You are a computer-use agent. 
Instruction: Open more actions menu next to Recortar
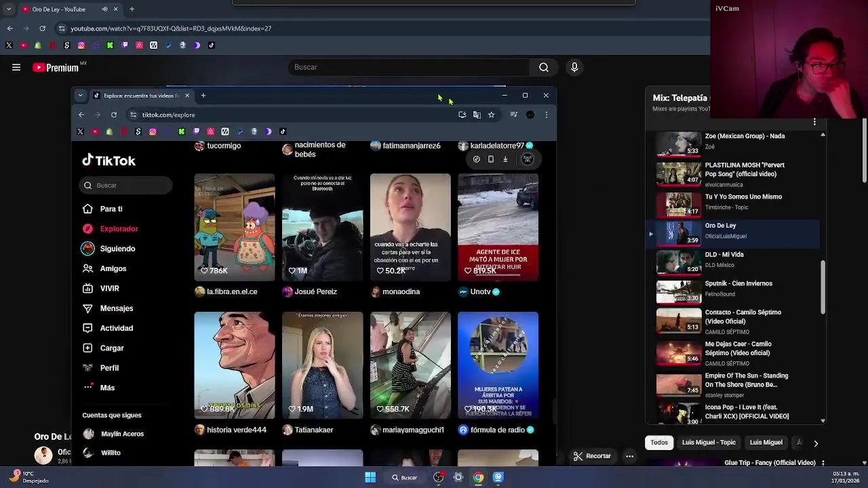[629, 456]
